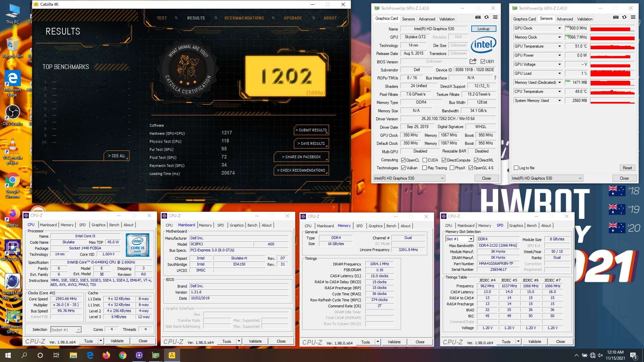Open Tools dropdown arrow in CPU-Z CPU window
Image resolution: width=644 pixels, height=362 pixels.
pos(101,341)
